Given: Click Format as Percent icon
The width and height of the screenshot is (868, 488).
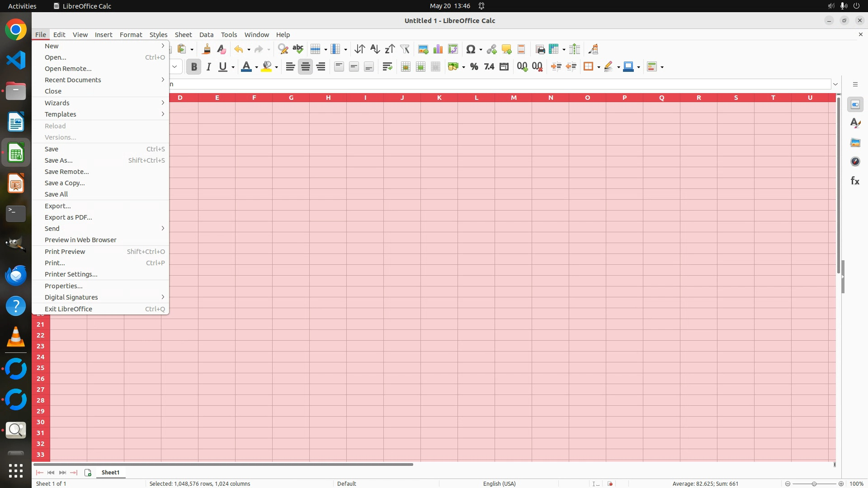Looking at the screenshot, I should pos(474,67).
